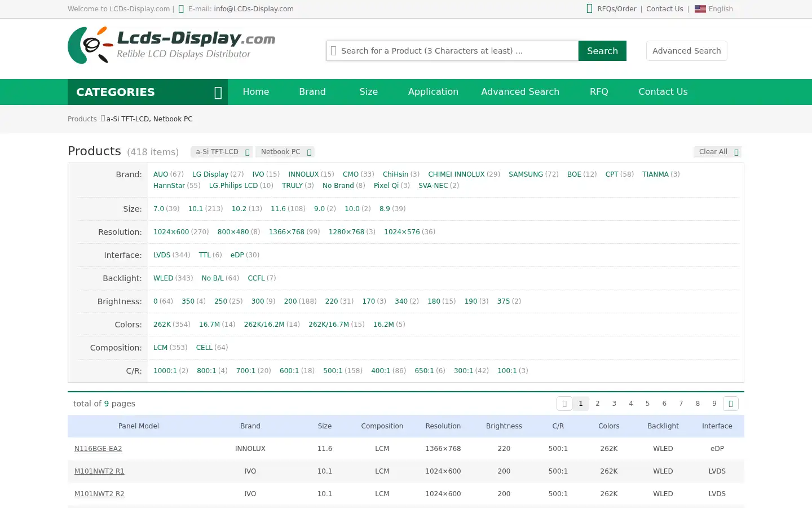Filter by resolution 1366×768

[286, 232]
